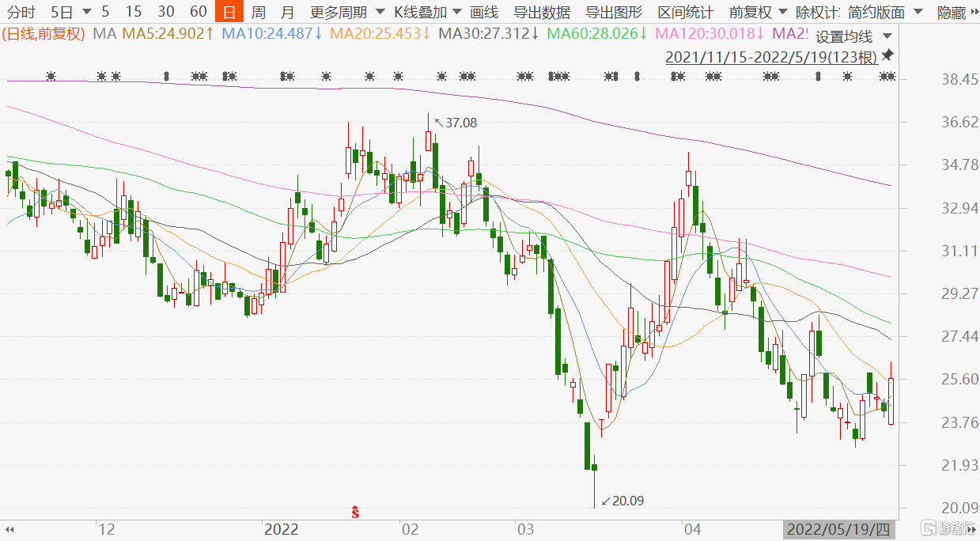Open the 前复权 adjustment dropdown
This screenshot has width=980, height=541.
pos(757,12)
